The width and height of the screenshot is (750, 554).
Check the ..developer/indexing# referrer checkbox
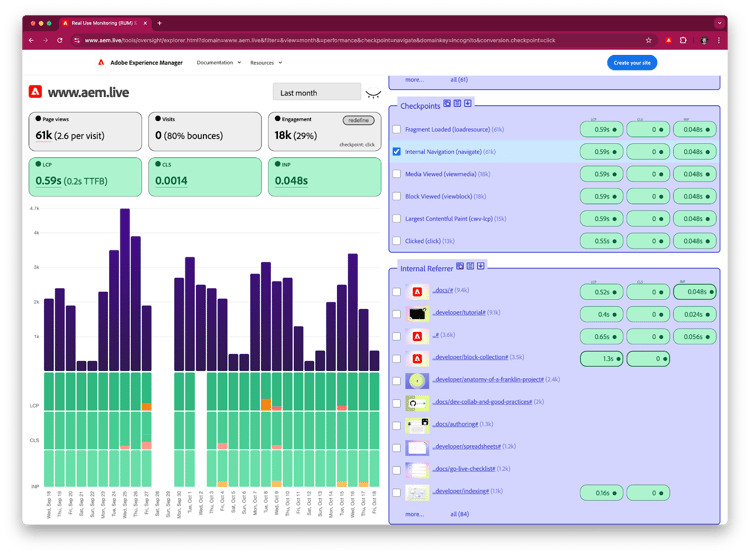tap(397, 493)
